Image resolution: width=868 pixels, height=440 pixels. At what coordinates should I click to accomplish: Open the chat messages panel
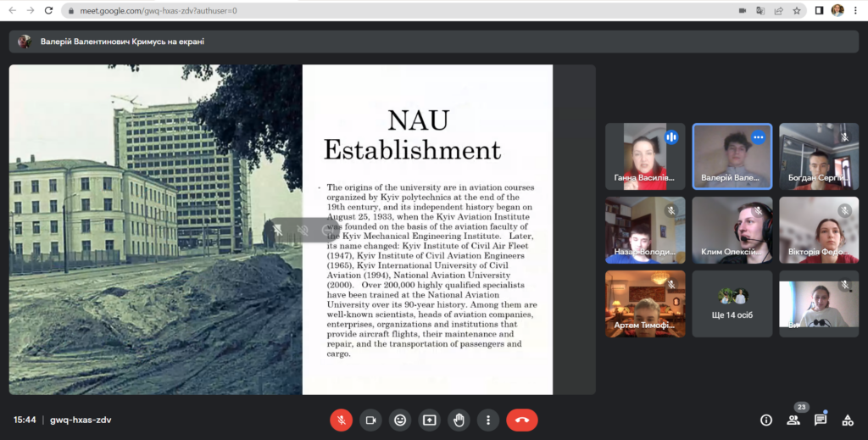coord(821,420)
